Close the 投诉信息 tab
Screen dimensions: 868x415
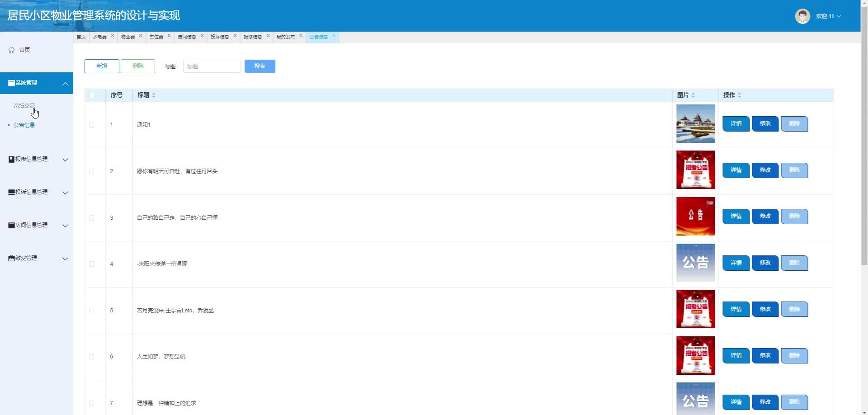235,36
